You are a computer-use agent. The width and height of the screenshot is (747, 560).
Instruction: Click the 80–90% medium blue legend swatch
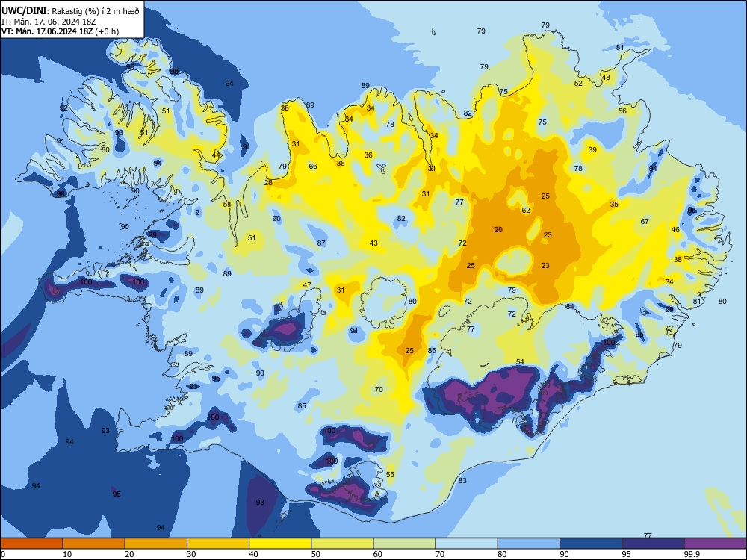coord(528,544)
